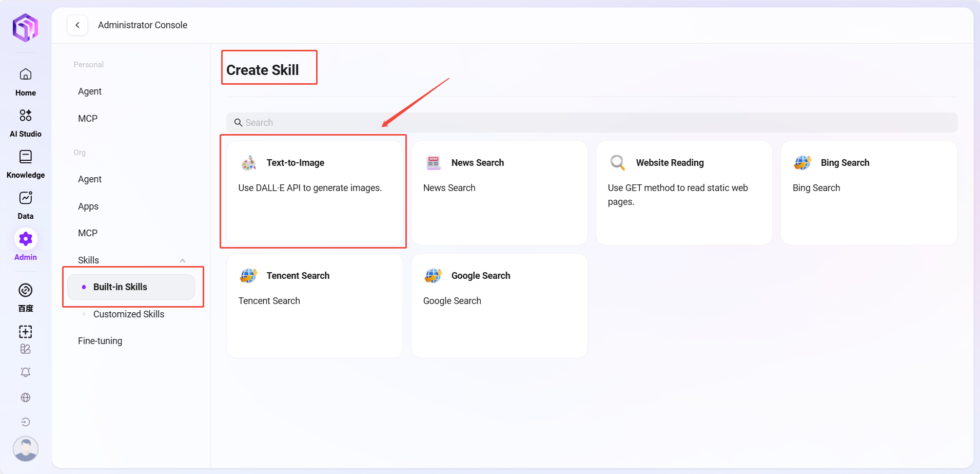Go to the Data section icon
The width and height of the screenshot is (980, 474).
(x=26, y=198)
